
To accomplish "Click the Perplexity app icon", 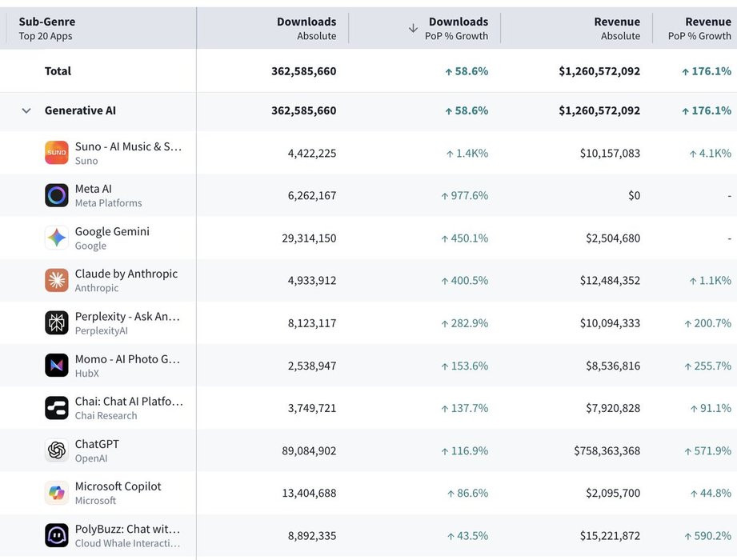I will pos(57,322).
